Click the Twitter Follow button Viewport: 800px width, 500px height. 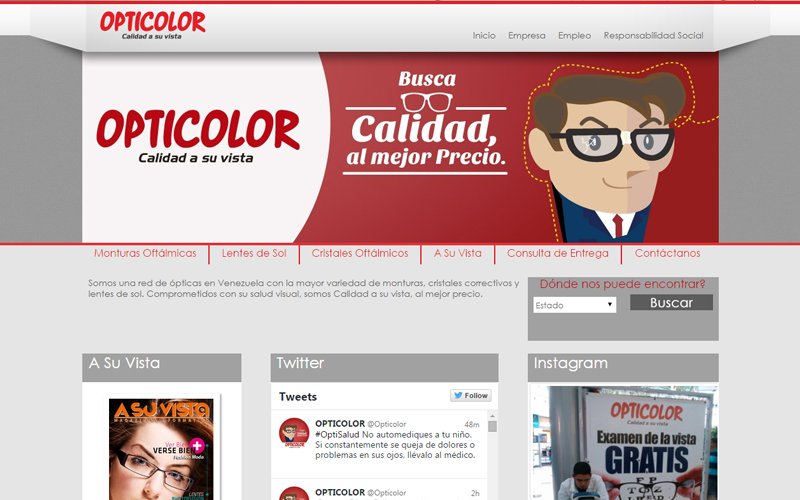pos(470,395)
